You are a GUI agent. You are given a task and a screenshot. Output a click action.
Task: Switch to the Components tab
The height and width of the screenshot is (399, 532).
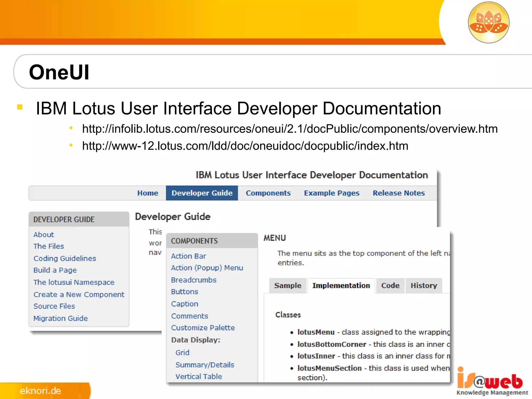(268, 193)
